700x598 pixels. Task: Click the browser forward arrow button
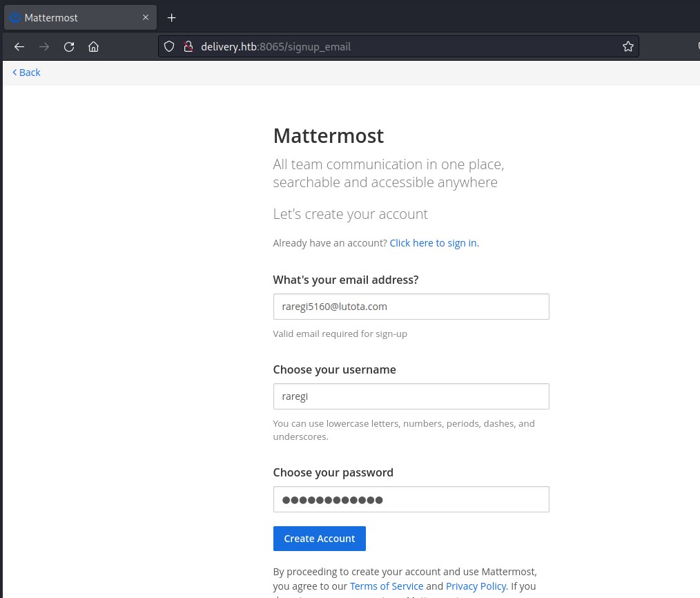click(44, 47)
